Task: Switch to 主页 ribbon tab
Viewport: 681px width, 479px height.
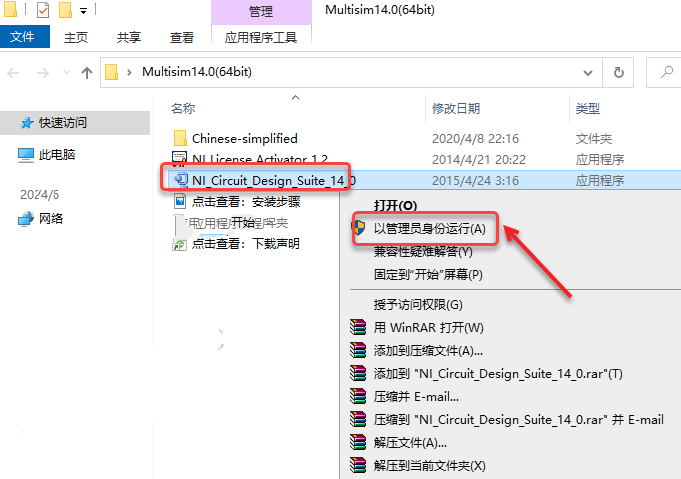Action: point(76,37)
